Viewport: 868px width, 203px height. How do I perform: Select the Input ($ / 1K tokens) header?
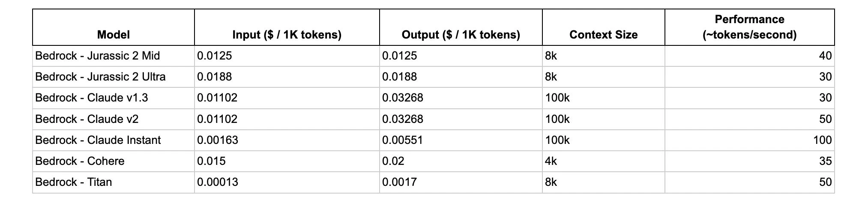point(287,35)
